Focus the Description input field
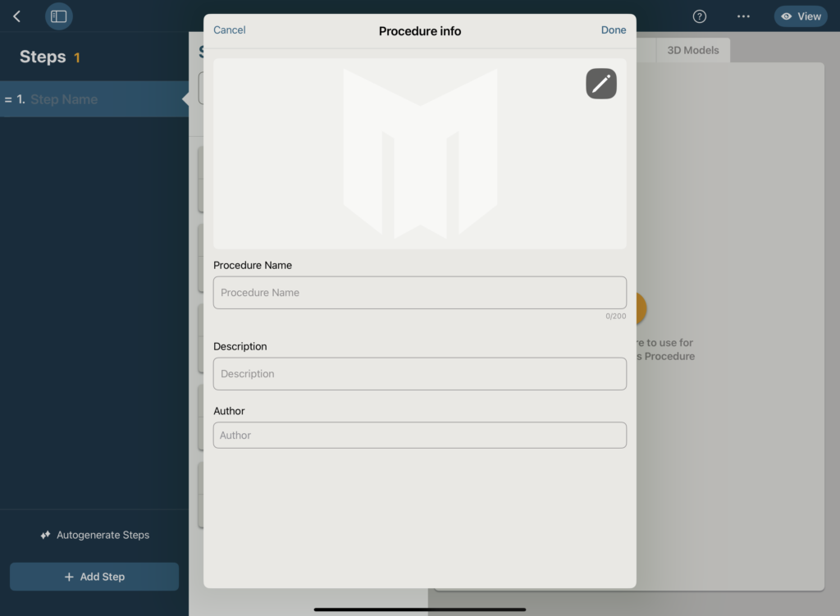The width and height of the screenshot is (840, 616). point(419,374)
